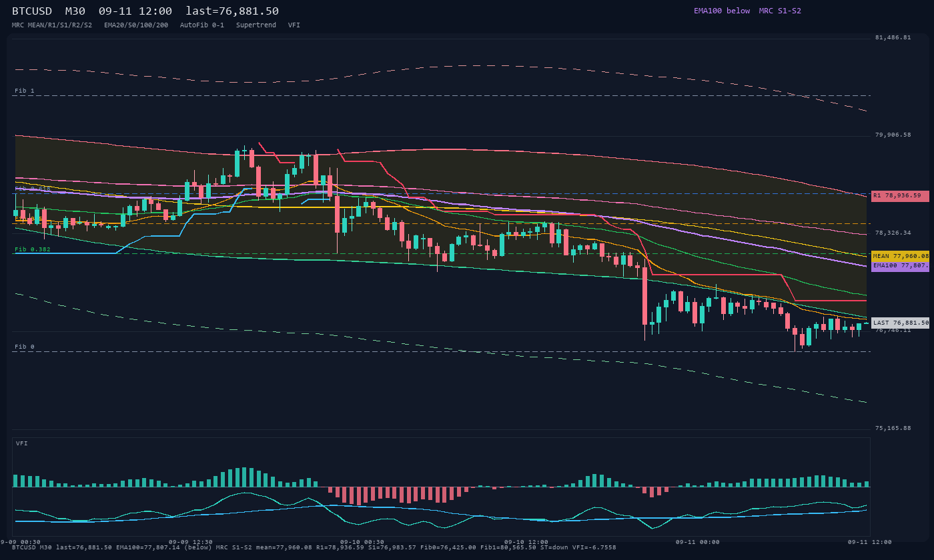Select the 09-09 12:30 time axis label
Image resolution: width=934 pixels, height=560 pixels.
click(191, 542)
